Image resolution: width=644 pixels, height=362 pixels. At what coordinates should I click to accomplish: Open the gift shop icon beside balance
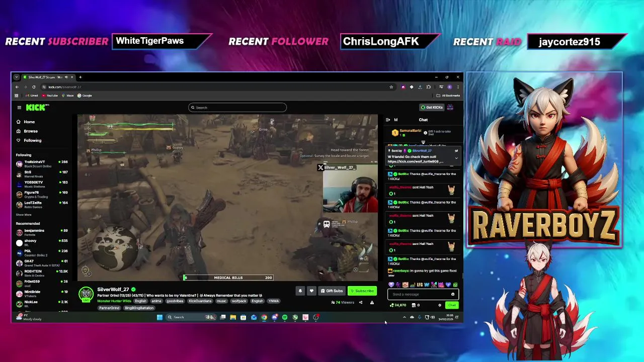414,305
